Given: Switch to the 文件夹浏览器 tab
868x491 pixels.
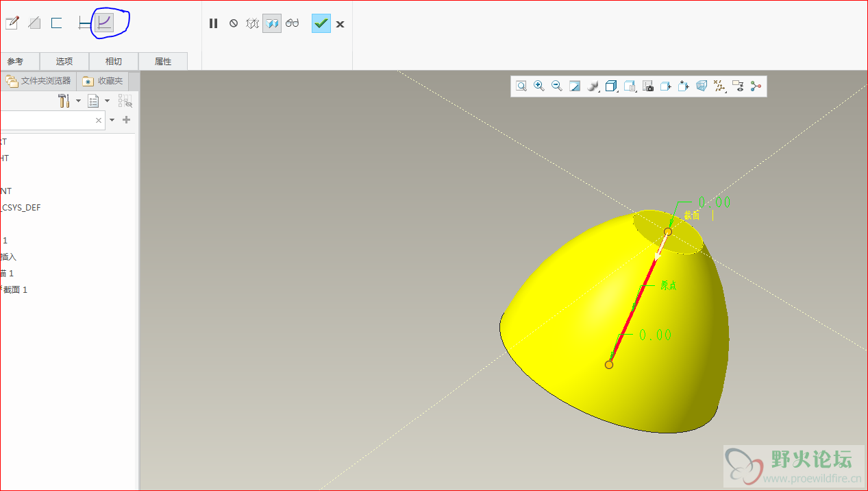Looking at the screenshot, I should pos(38,81).
